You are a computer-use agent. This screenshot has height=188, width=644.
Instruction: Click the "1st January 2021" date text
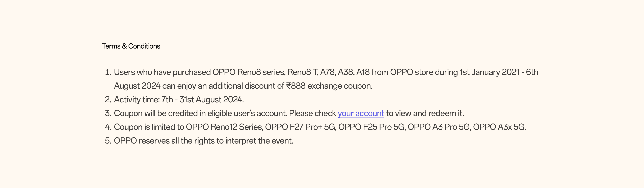click(490, 72)
